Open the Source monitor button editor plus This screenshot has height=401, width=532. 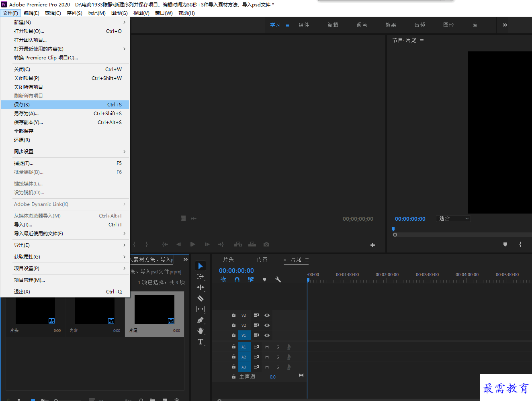pyautogui.click(x=372, y=245)
